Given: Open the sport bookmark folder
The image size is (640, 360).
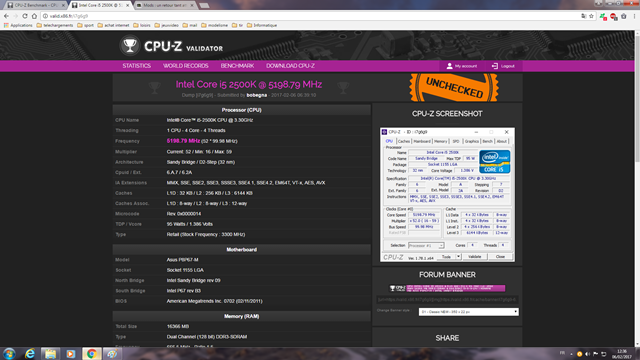Looking at the screenshot, I should pos(85,25).
